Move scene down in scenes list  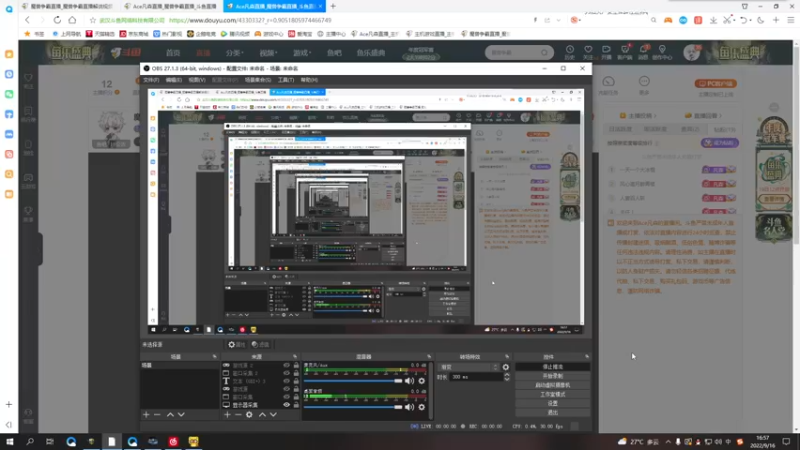[x=181, y=415]
